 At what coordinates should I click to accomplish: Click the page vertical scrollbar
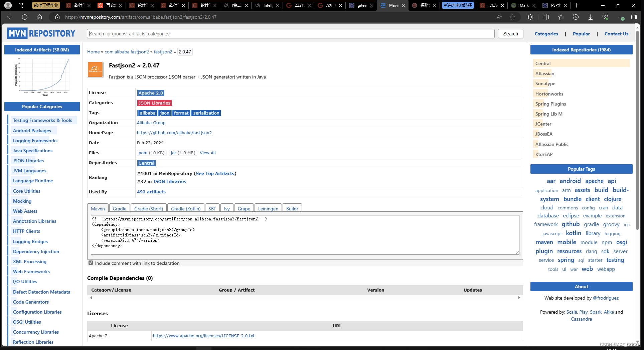[637, 130]
